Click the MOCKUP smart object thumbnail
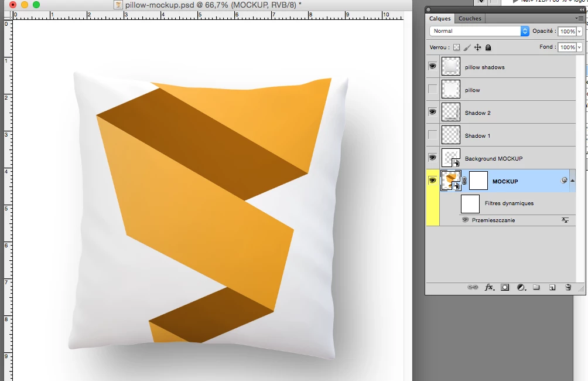This screenshot has height=381, width=588. pos(451,181)
